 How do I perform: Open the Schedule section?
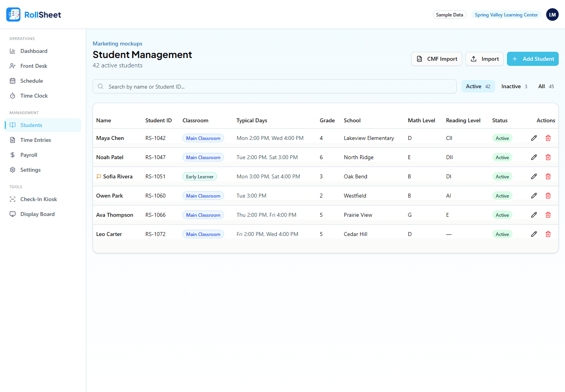click(43, 81)
